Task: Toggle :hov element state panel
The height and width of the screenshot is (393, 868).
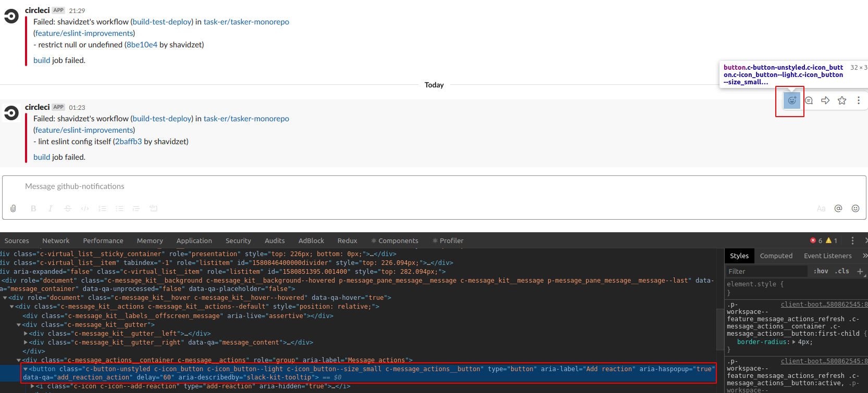Action: click(821, 271)
